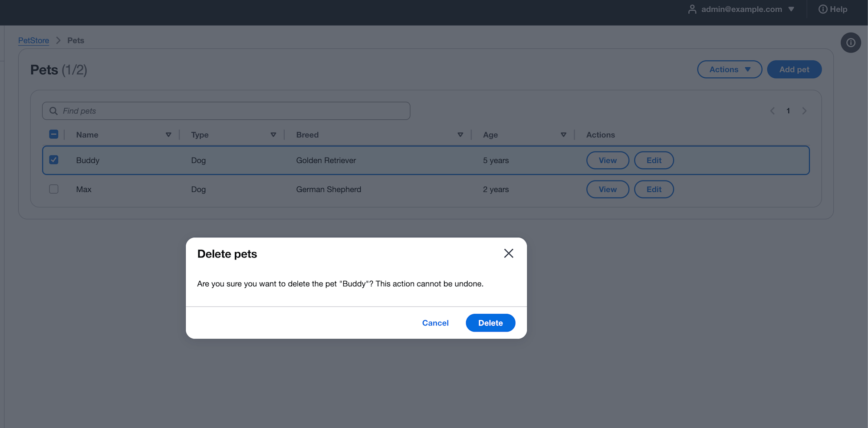868x428 pixels.
Task: View details for Max
Action: coord(608,189)
